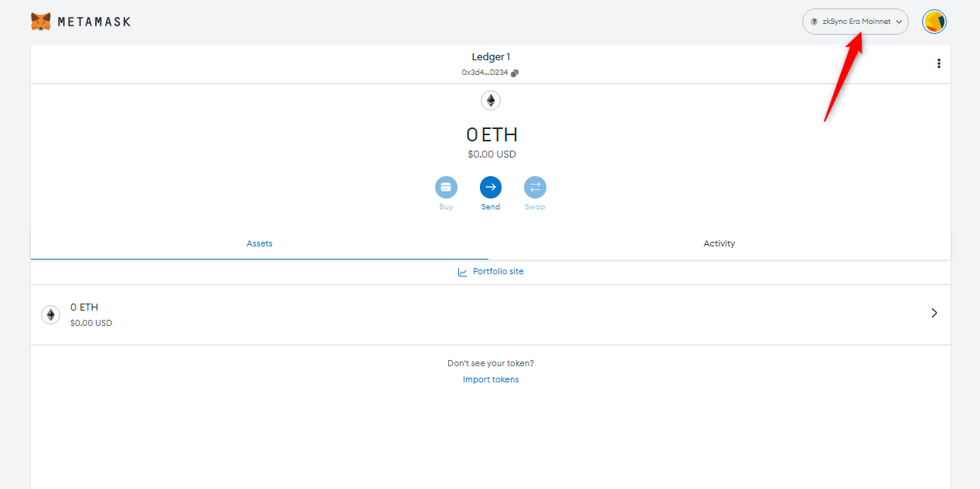The image size is (980, 489).
Task: Click the 0x3d4...D234 address text
Action: (x=485, y=73)
